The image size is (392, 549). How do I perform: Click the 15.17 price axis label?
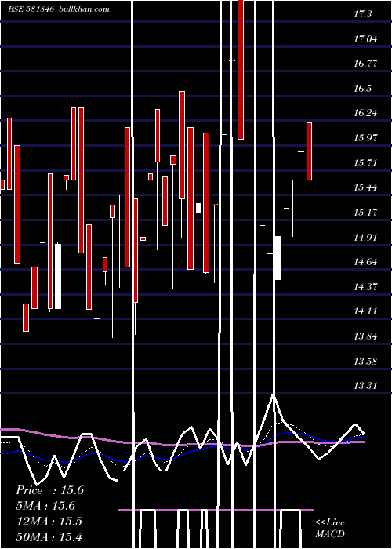tap(365, 213)
